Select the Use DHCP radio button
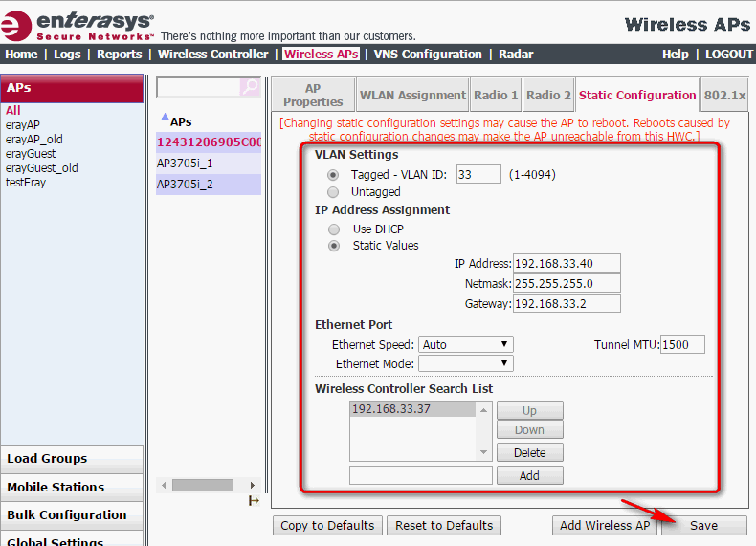The image size is (756, 546). pos(334,229)
